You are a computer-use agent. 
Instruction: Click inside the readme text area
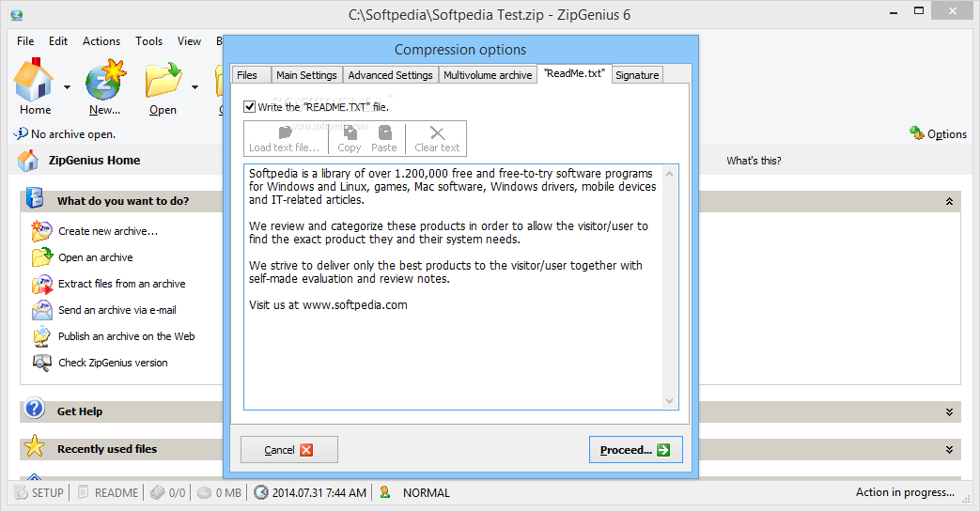coord(453,287)
